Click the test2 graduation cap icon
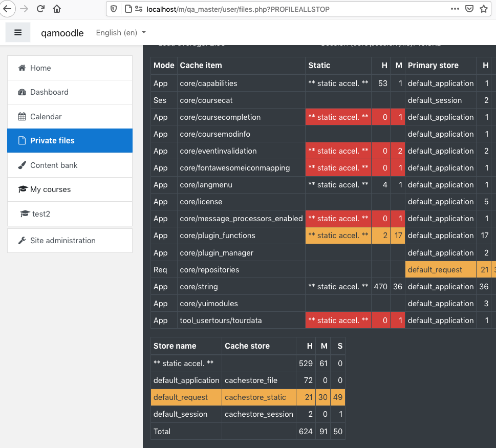This screenshot has height=448, width=496. [x=25, y=214]
